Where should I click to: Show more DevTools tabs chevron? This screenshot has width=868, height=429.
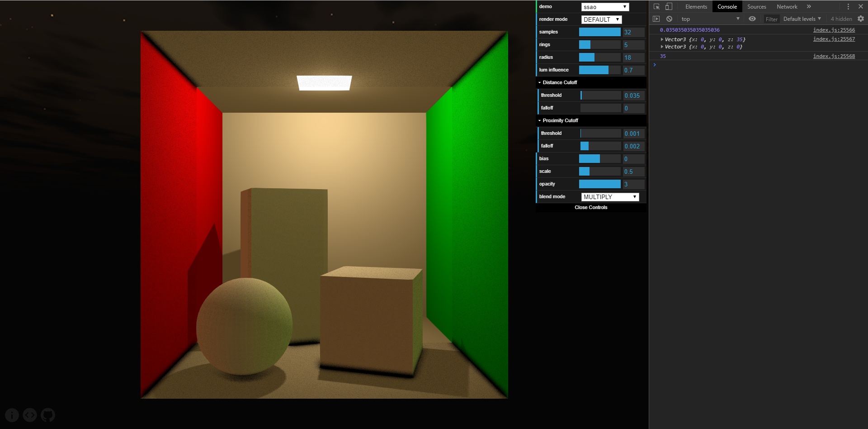(x=809, y=6)
